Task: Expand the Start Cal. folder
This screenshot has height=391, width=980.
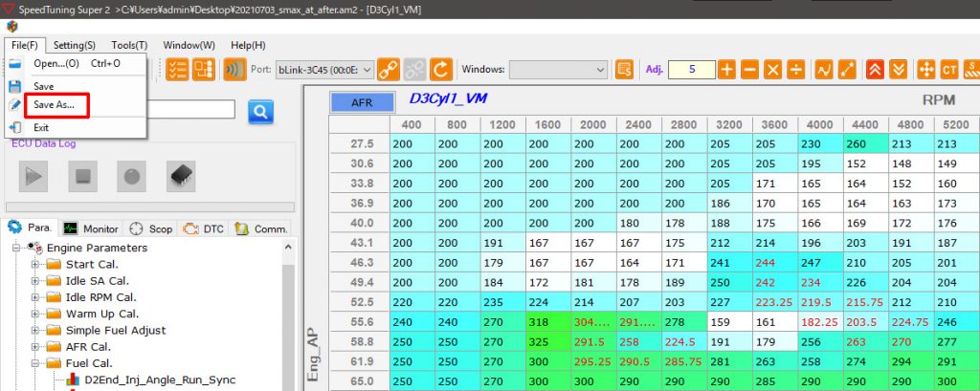Action: (x=35, y=264)
